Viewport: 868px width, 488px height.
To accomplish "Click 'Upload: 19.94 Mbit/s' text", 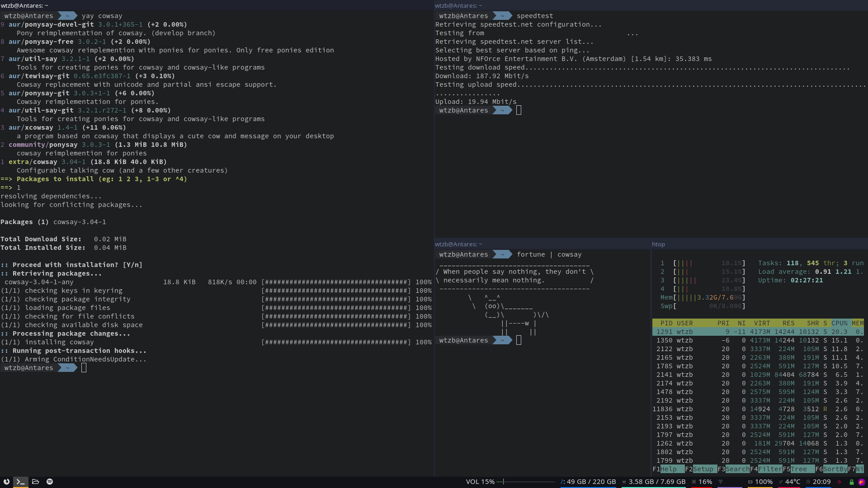I will [x=476, y=102].
